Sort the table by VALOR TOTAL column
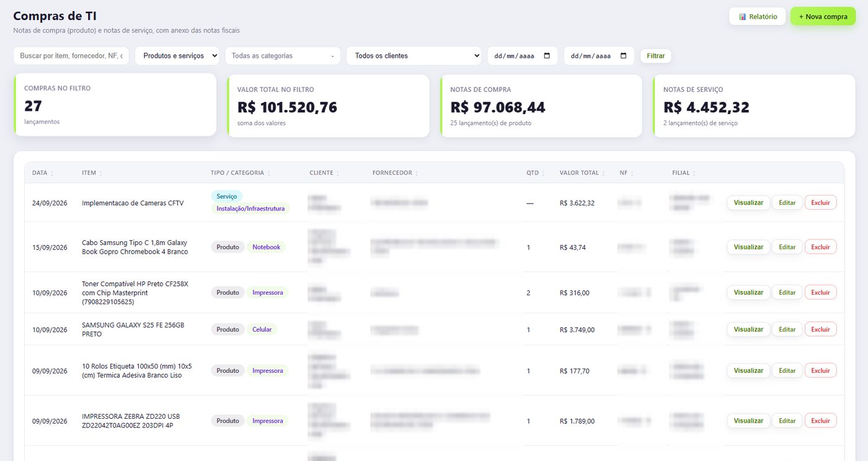The height and width of the screenshot is (461, 868). coord(582,173)
